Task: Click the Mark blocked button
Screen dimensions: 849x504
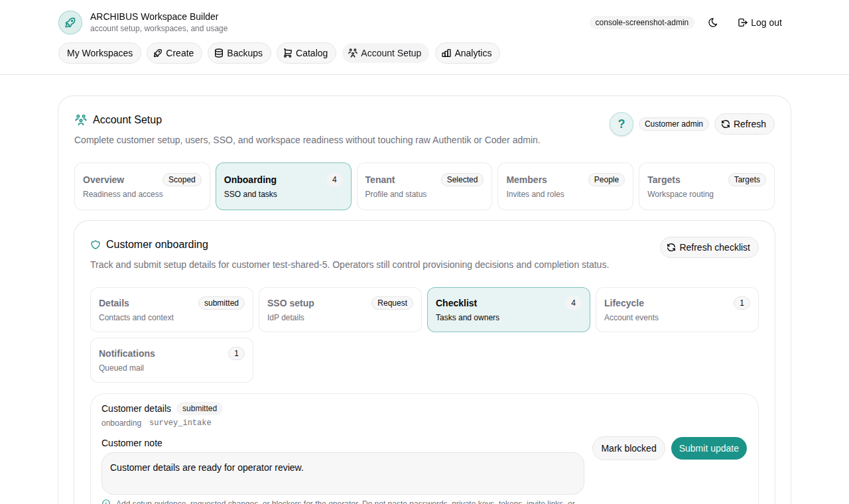Action: [x=628, y=448]
